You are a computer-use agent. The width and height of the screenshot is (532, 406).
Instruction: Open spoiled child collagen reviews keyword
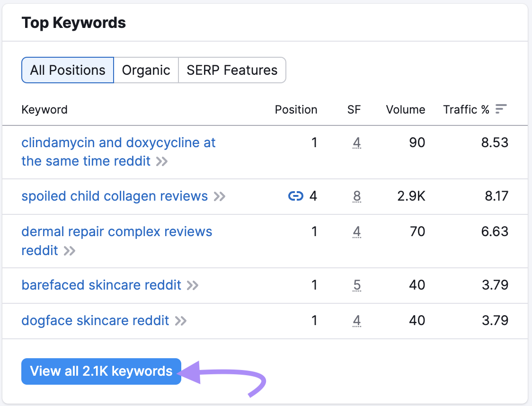[115, 196]
